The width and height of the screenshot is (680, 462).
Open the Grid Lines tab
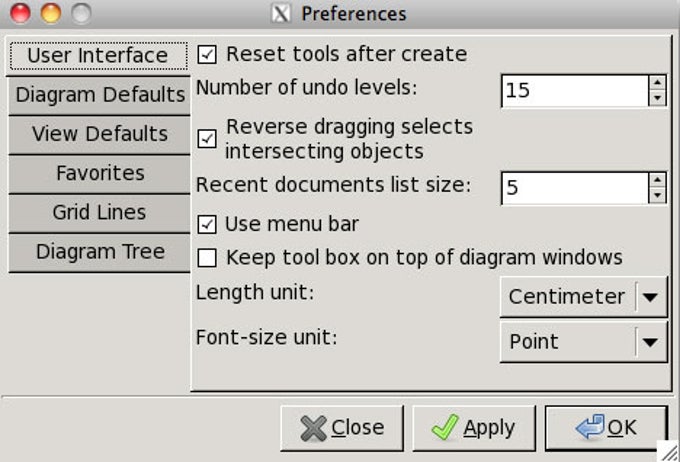click(99, 212)
